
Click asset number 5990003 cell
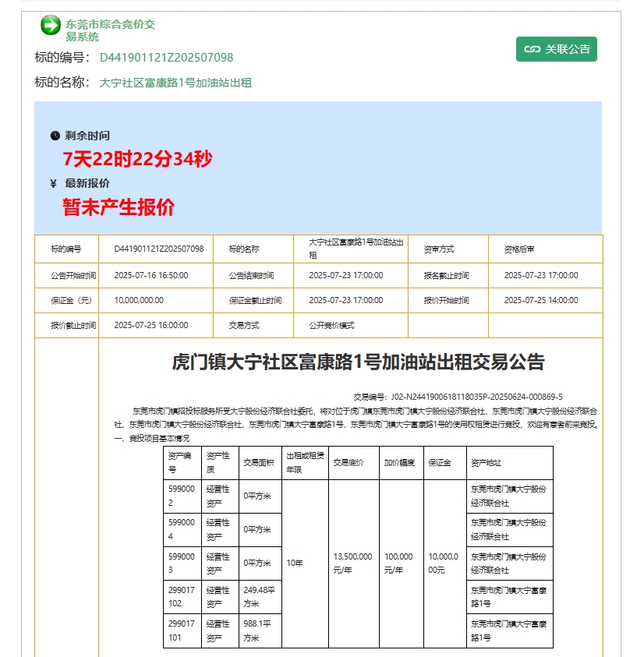(182, 563)
